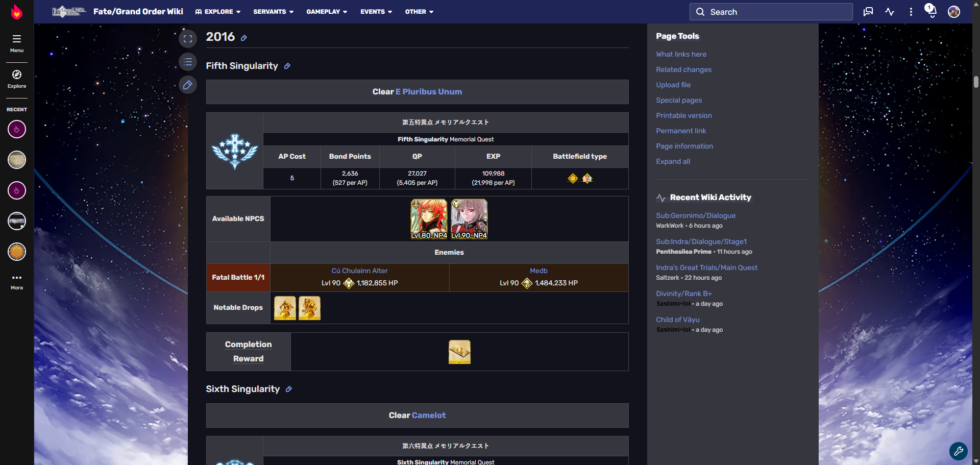Click Cú Chulainn Alter's enemy class icon
The image size is (980, 465).
pos(349,283)
